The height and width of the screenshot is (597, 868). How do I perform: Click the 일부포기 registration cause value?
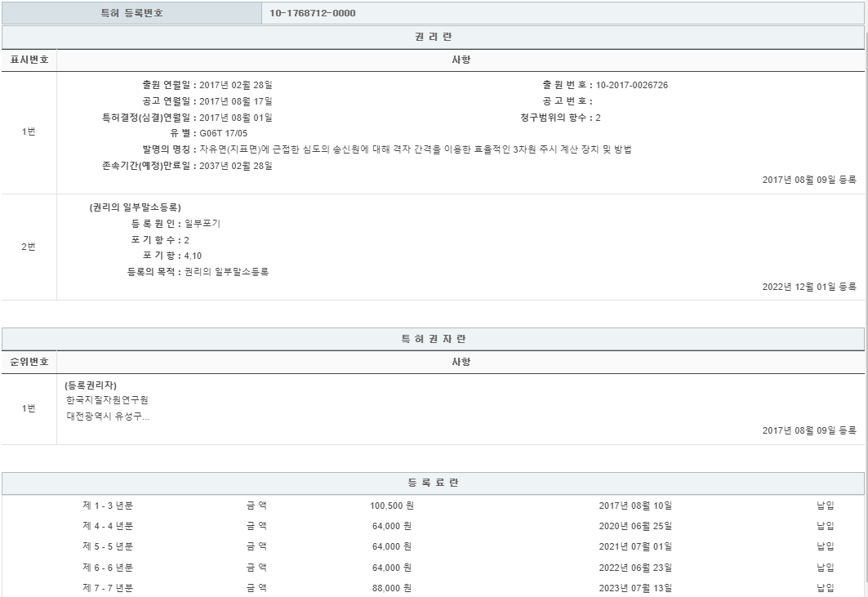click(x=203, y=223)
